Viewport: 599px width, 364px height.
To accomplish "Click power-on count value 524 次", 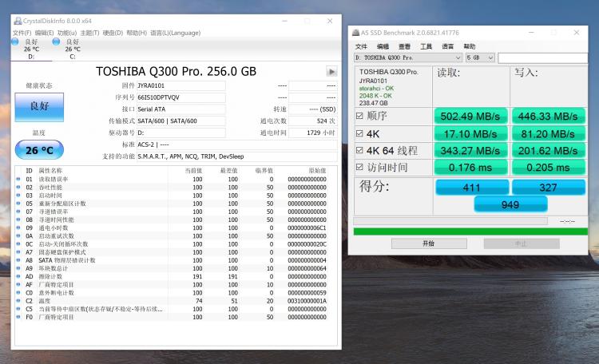I will [x=313, y=121].
